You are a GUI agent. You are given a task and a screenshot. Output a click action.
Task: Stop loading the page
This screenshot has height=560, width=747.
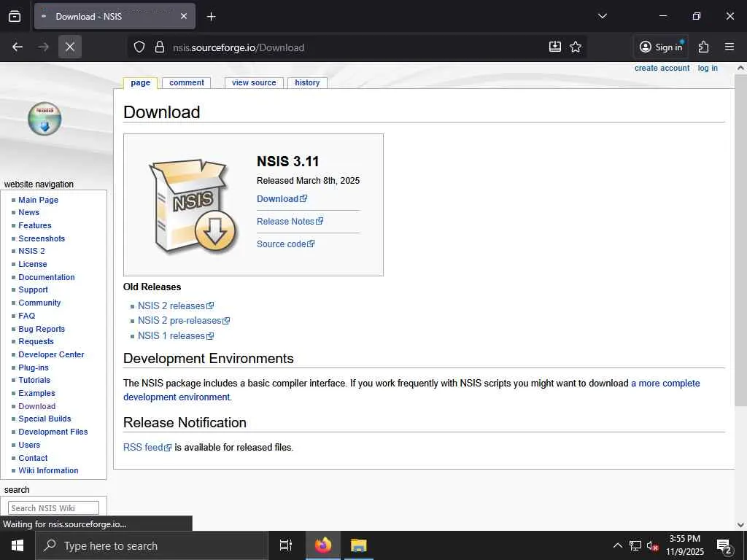click(x=70, y=47)
